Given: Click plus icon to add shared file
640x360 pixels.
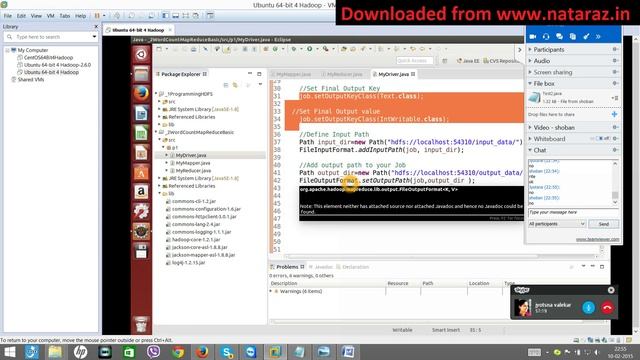Looking at the screenshot, I should tap(614, 114).
